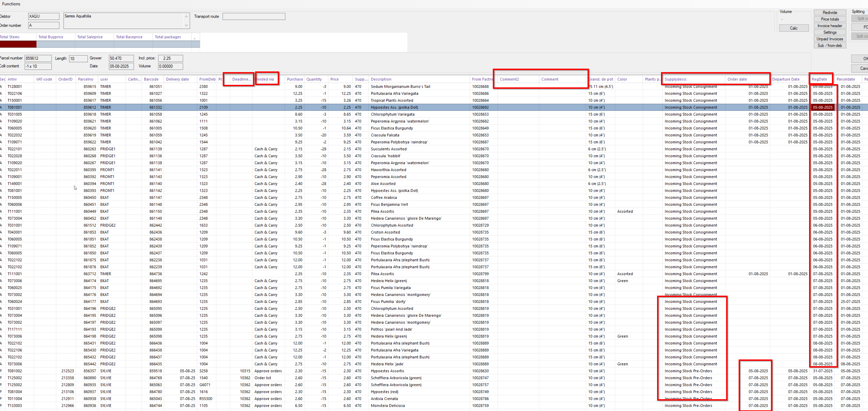Image resolution: width=868 pixels, height=411 pixels.
Task: Focus the Transport route input field
Action: pyautogui.click(x=254, y=16)
